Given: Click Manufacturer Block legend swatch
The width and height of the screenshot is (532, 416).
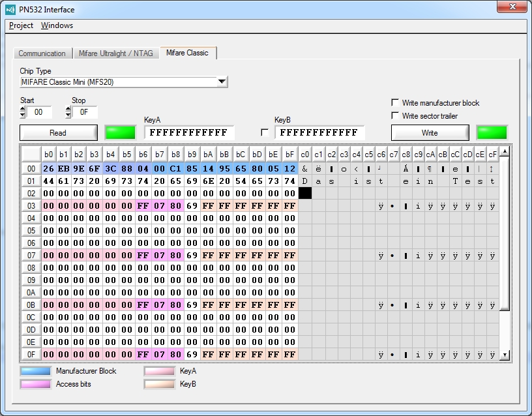Looking at the screenshot, I should [x=35, y=371].
